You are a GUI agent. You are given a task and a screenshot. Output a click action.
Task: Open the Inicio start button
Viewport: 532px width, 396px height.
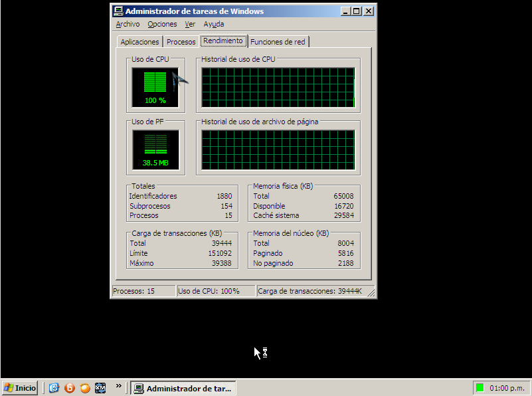point(20,388)
